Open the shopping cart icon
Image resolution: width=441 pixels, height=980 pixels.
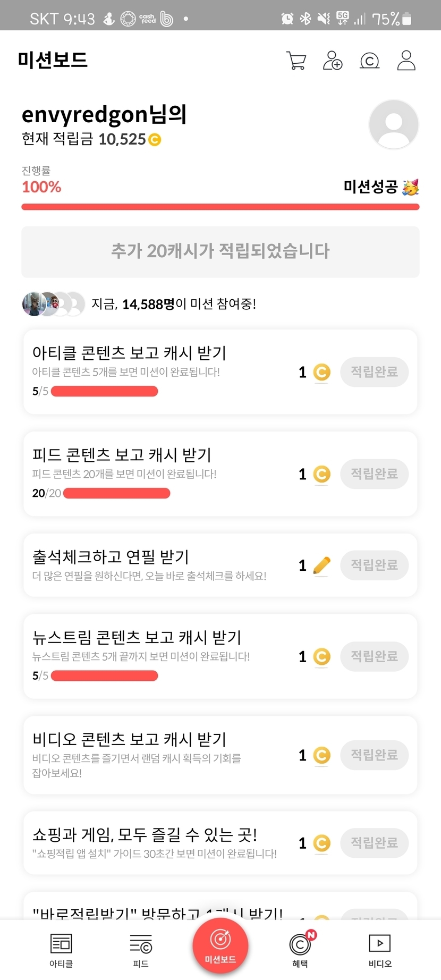point(296,61)
